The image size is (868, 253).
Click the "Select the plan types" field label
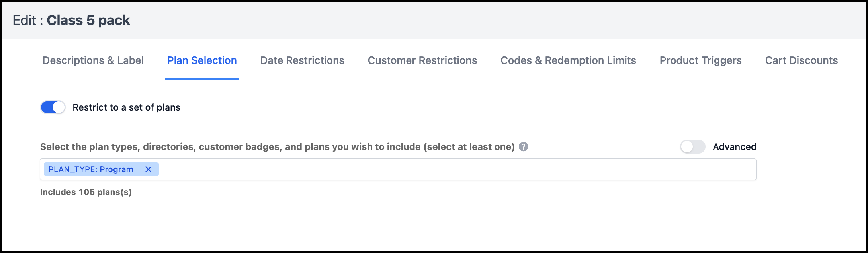pos(277,147)
